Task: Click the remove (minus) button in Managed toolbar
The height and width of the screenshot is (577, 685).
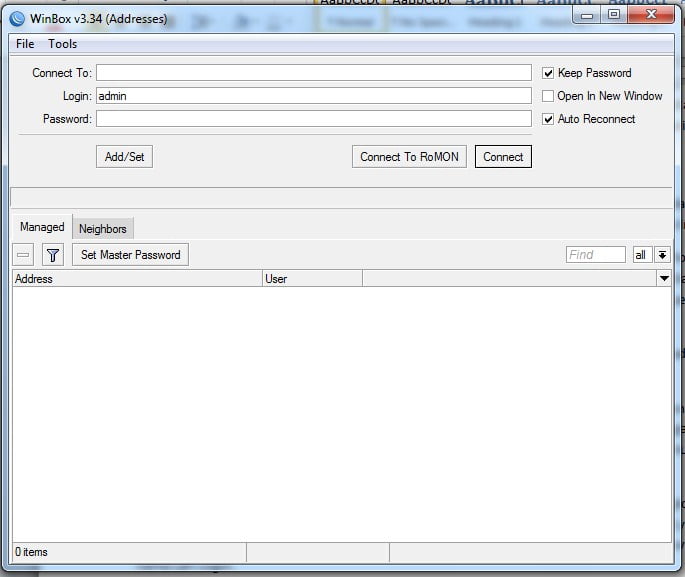Action: coord(23,255)
